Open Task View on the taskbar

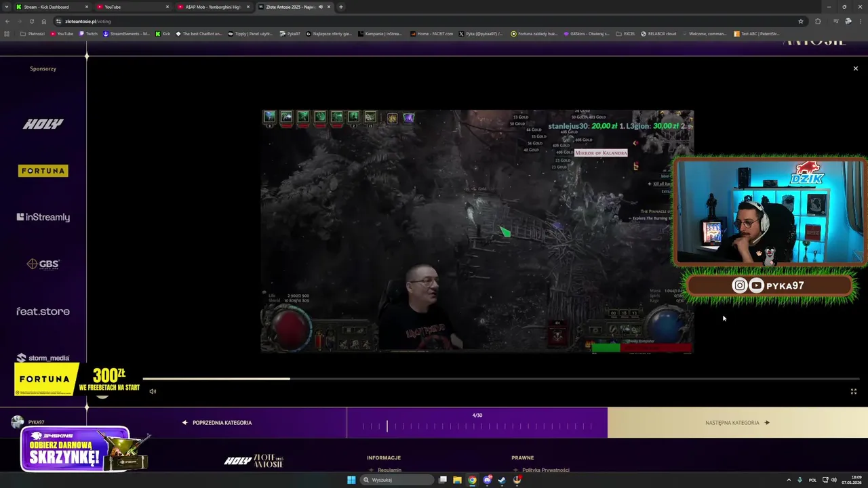click(443, 480)
